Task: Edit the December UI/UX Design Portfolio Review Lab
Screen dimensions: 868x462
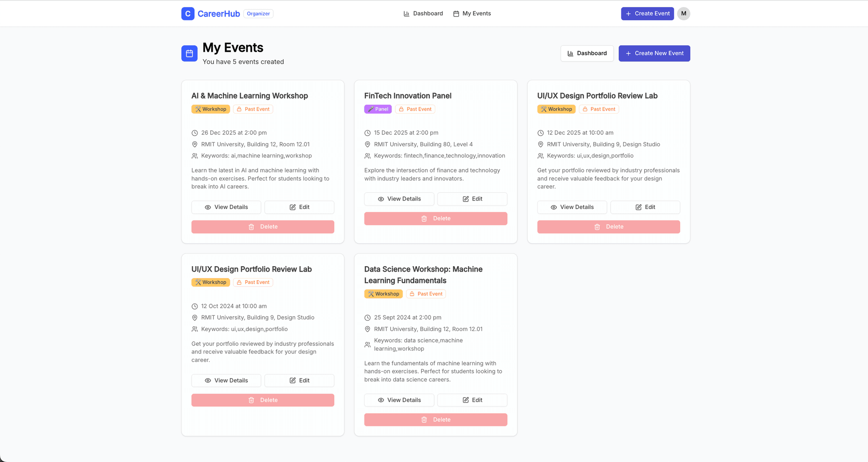Action: 645,207
